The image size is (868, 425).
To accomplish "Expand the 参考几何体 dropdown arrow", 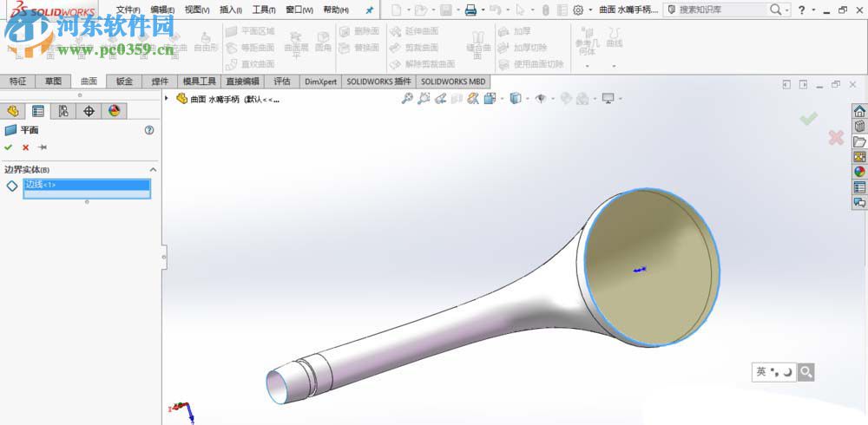I will pyautogui.click(x=588, y=66).
